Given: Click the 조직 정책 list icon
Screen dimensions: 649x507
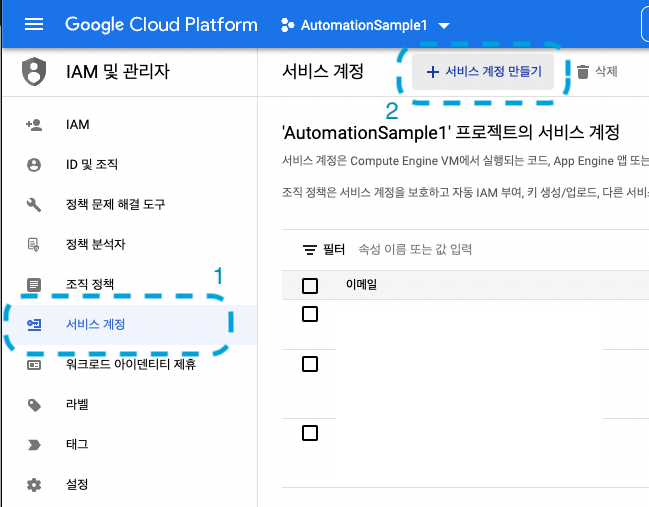Looking at the screenshot, I should (x=34, y=284).
